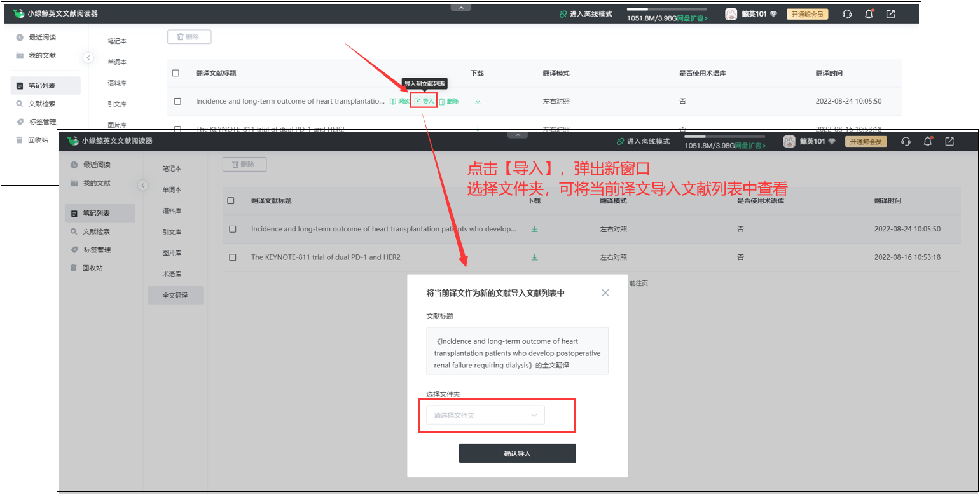
Task: Click the storage usage progress bar
Action: (x=666, y=9)
